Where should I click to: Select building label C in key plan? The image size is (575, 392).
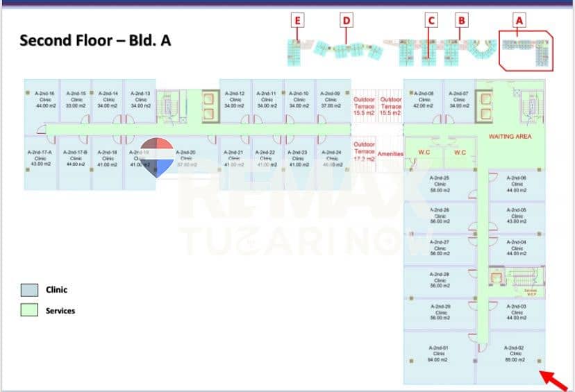click(x=431, y=21)
